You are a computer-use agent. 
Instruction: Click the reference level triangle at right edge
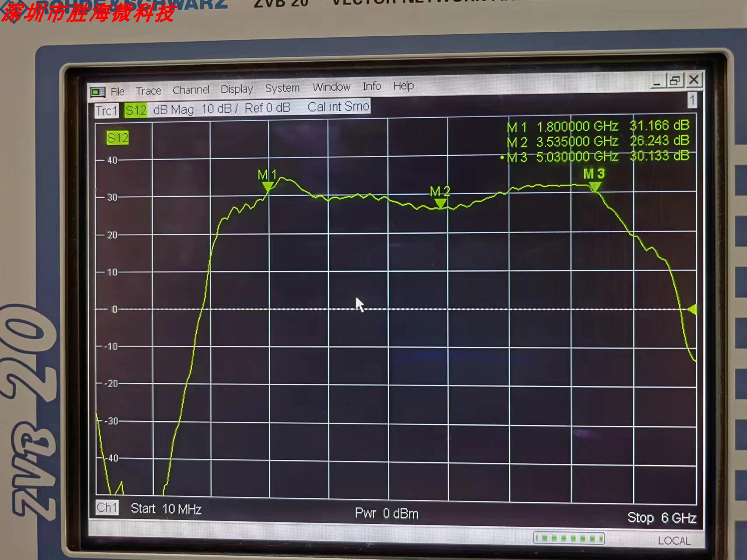[692, 310]
